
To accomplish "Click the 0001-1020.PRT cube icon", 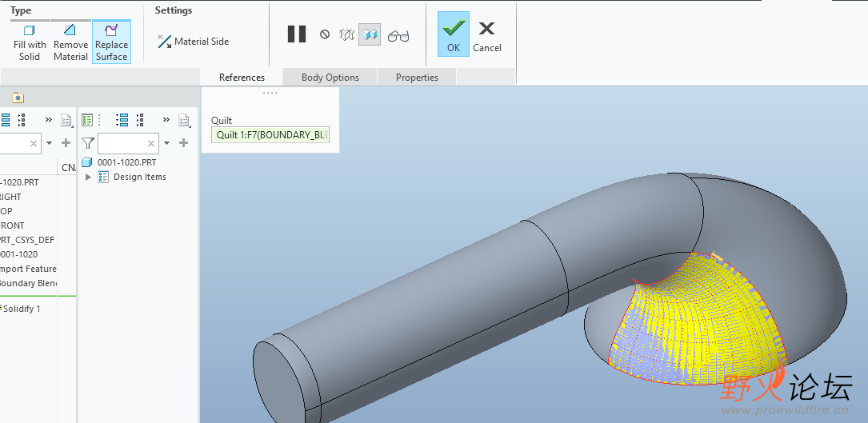I will pos(86,162).
